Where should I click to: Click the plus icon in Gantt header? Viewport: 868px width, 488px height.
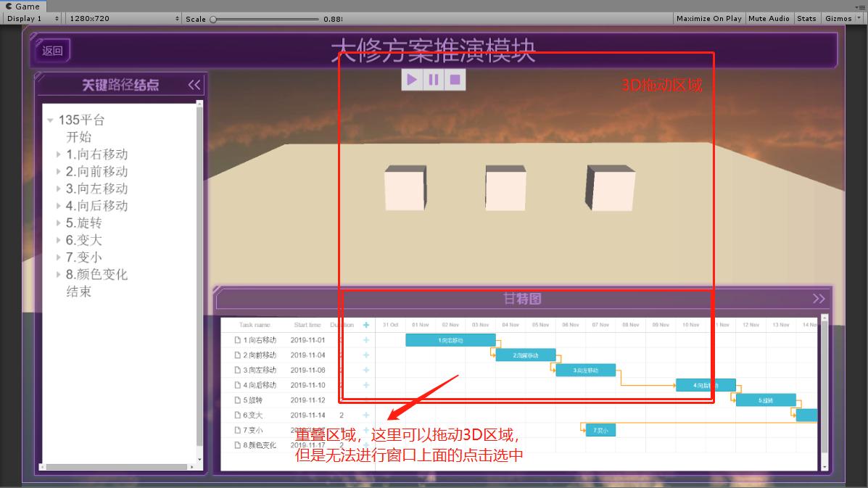click(x=366, y=325)
